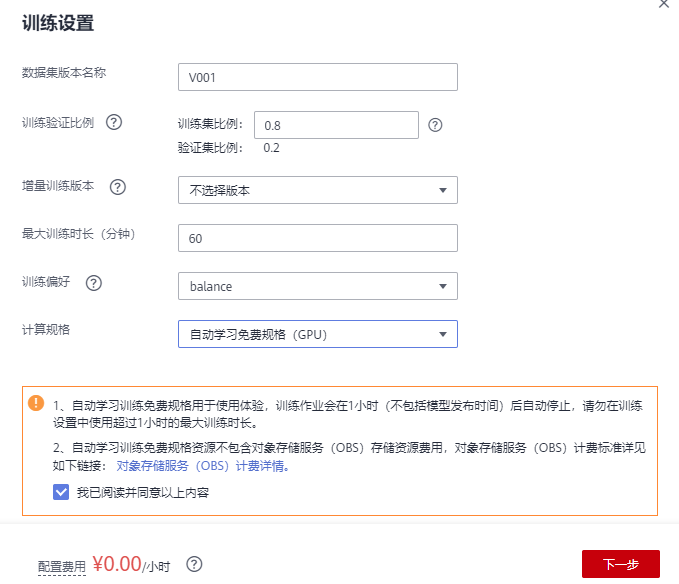Viewport: 679px width, 584px height.
Task: Open the 计算规格 dropdown
Action: (x=317, y=334)
